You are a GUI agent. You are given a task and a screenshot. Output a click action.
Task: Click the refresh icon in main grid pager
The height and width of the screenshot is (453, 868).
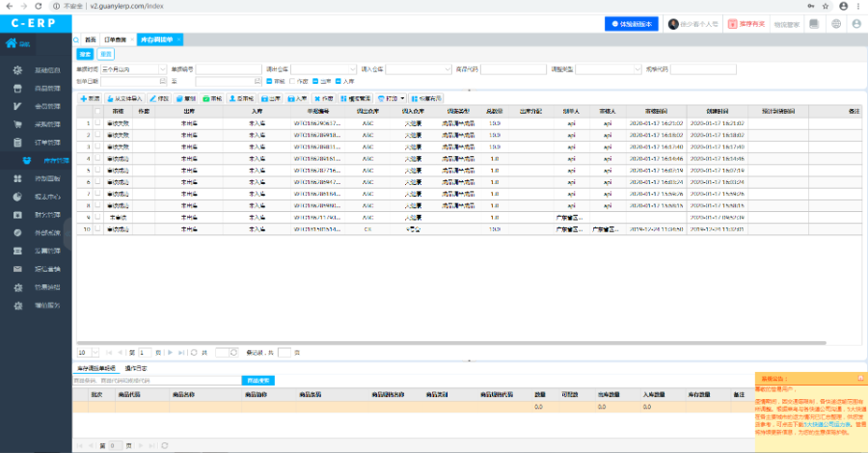point(193,353)
